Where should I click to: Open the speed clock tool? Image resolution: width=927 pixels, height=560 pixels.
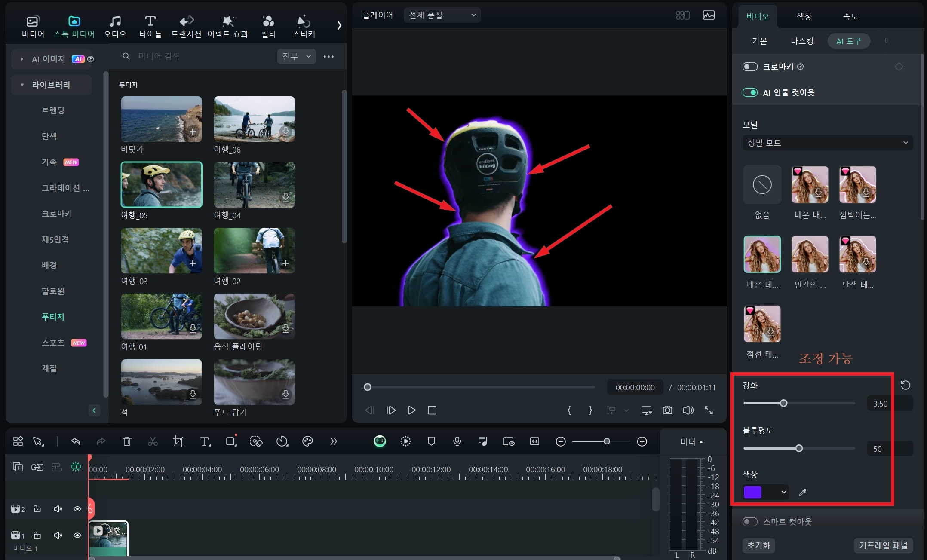pos(282,441)
